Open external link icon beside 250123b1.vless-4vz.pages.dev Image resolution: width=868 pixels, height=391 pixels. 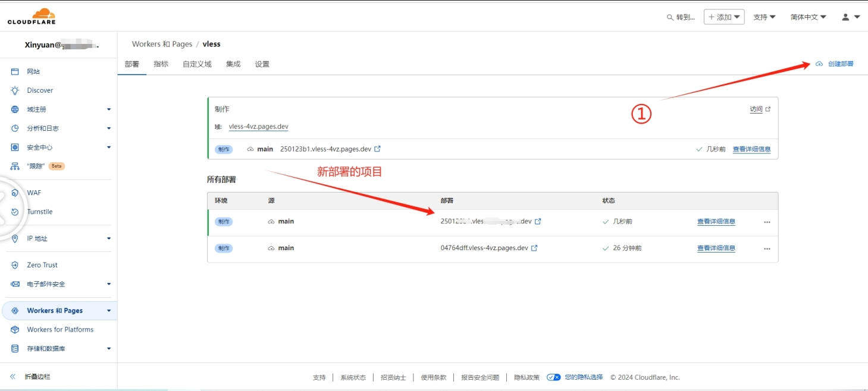tap(377, 149)
